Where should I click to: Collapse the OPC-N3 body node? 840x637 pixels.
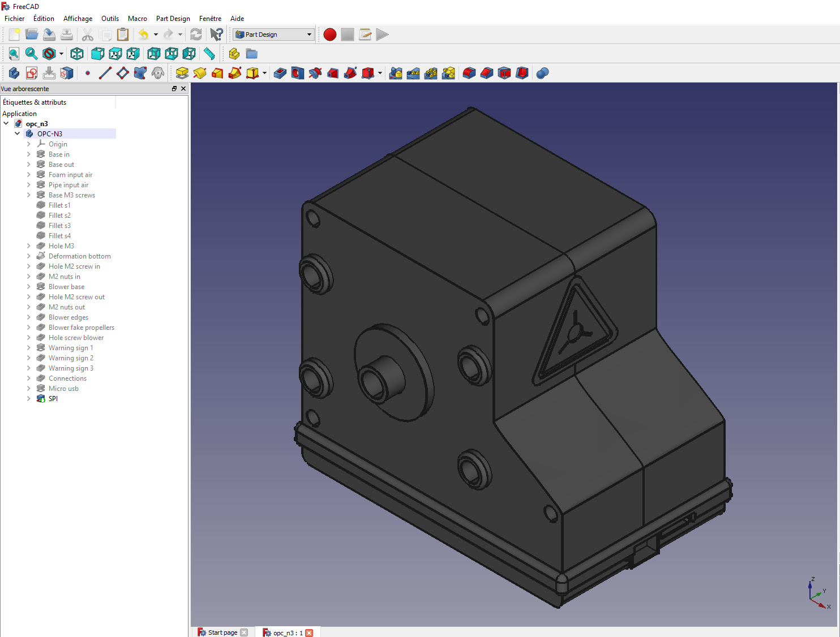point(18,134)
